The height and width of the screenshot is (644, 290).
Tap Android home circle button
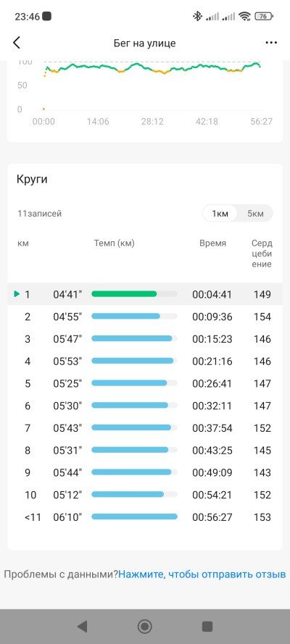coord(144,626)
